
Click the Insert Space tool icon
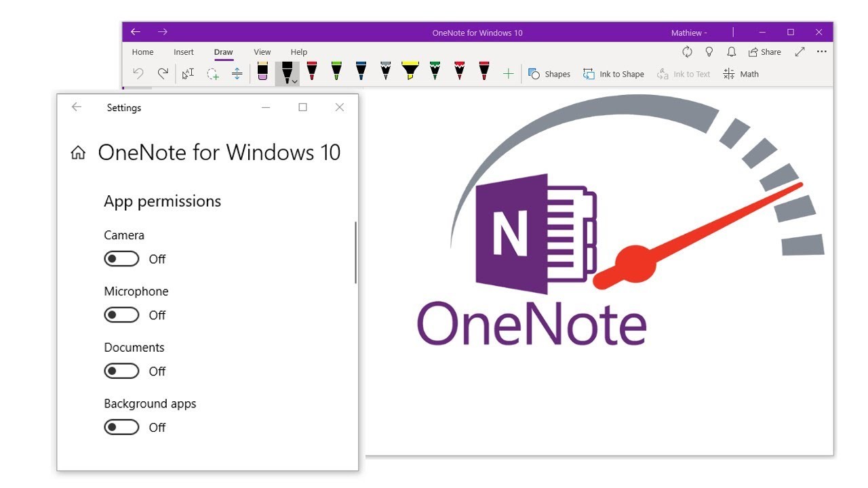[x=237, y=74]
